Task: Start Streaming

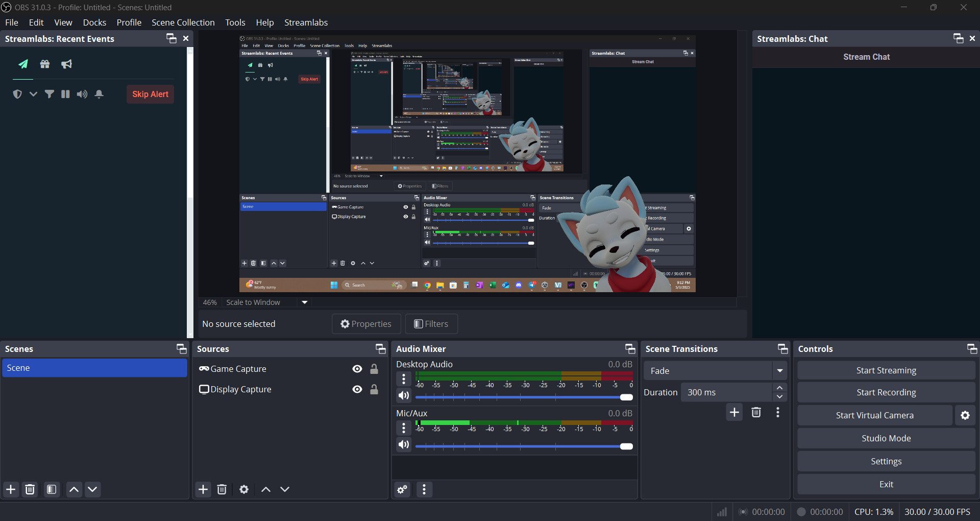Action: click(x=886, y=370)
